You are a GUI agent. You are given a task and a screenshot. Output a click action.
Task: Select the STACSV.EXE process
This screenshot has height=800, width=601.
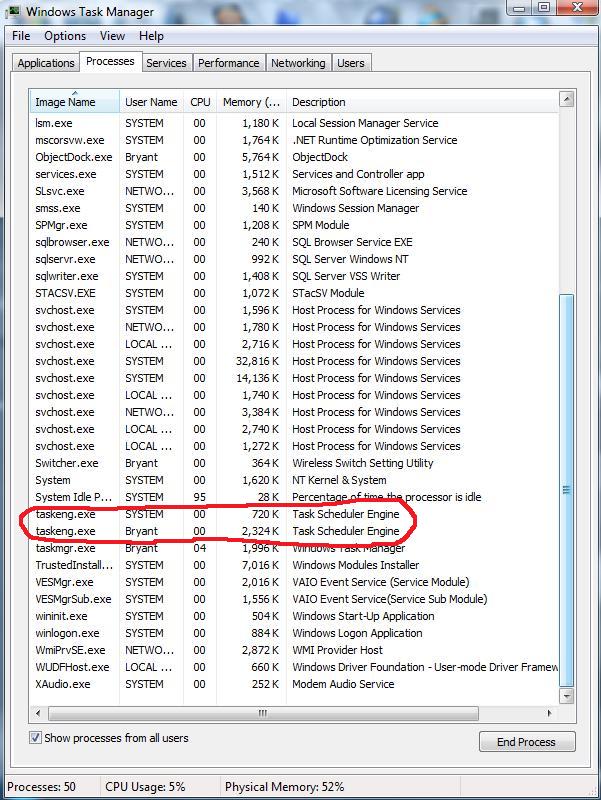point(294,293)
